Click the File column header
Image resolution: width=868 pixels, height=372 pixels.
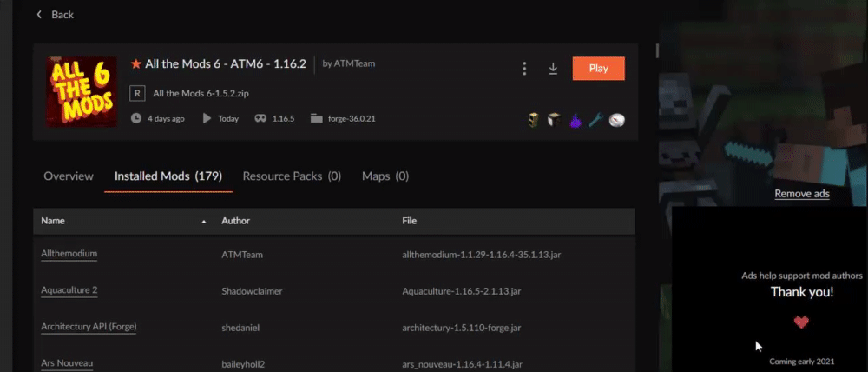(x=409, y=221)
